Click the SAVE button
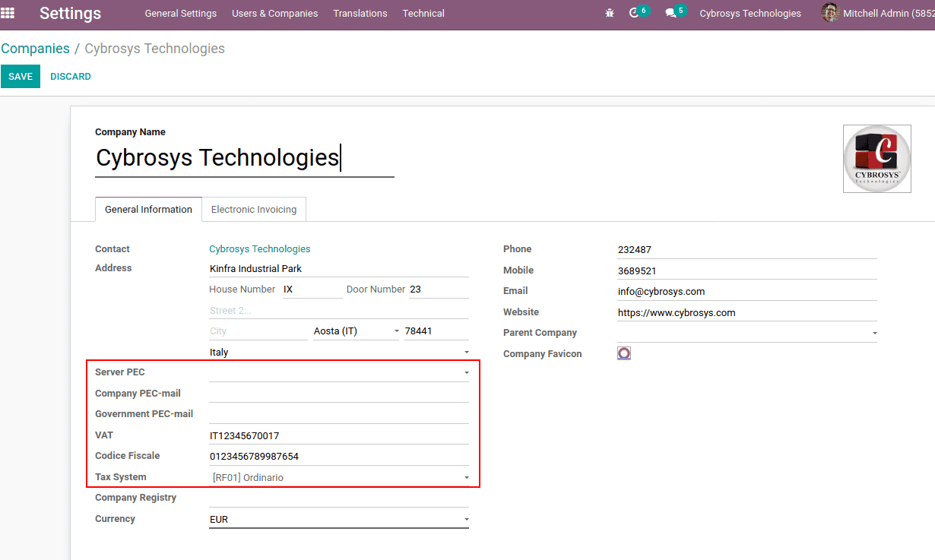 click(21, 76)
